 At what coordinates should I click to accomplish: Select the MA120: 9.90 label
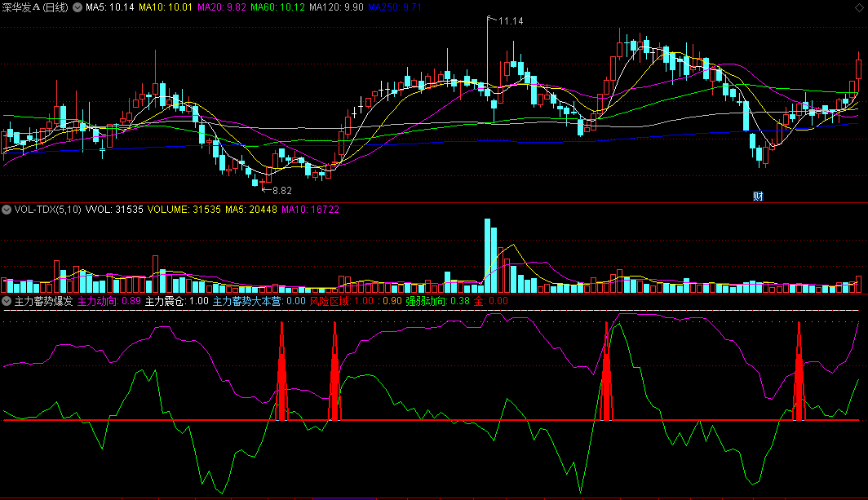click(336, 7)
